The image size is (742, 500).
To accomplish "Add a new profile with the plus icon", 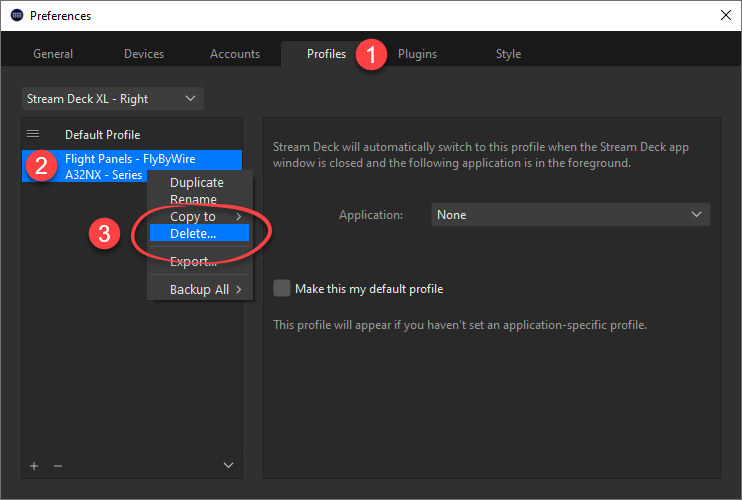I will (34, 466).
